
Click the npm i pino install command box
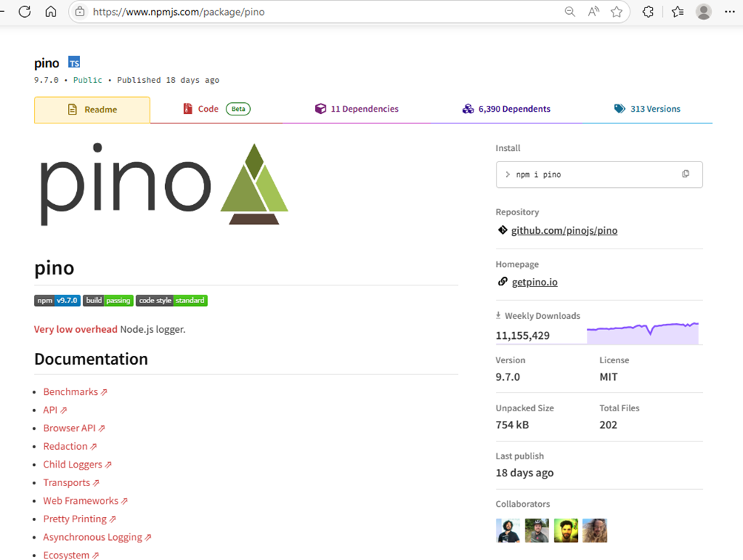click(599, 175)
